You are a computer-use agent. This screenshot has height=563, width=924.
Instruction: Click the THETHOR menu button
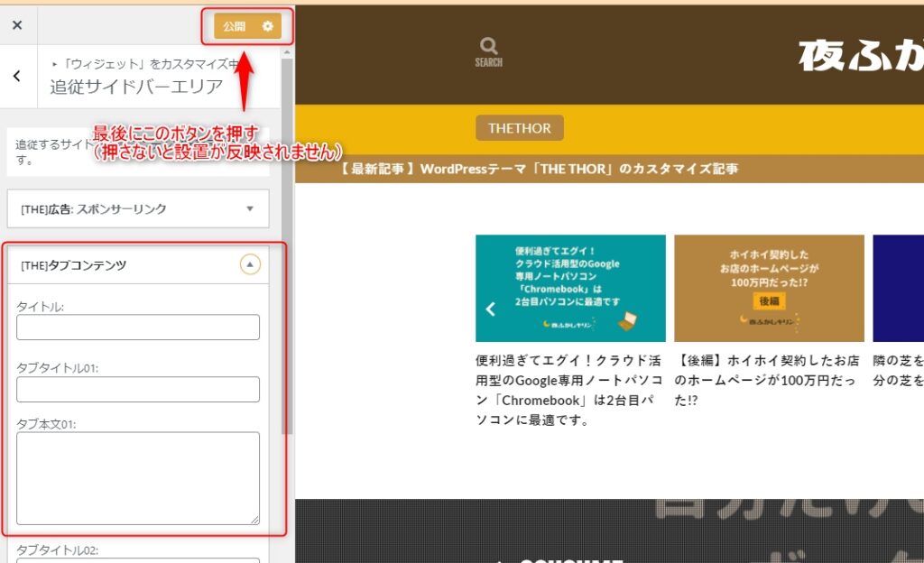[519, 128]
